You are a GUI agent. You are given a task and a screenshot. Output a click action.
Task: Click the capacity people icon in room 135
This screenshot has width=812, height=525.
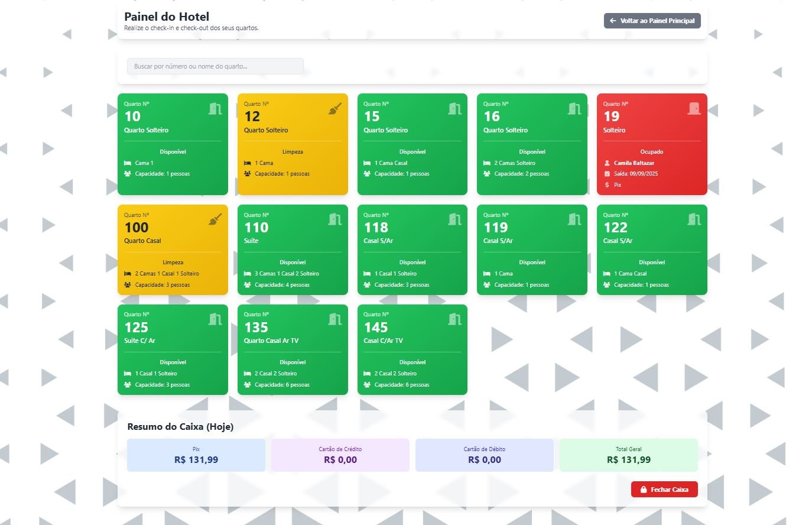248,385
